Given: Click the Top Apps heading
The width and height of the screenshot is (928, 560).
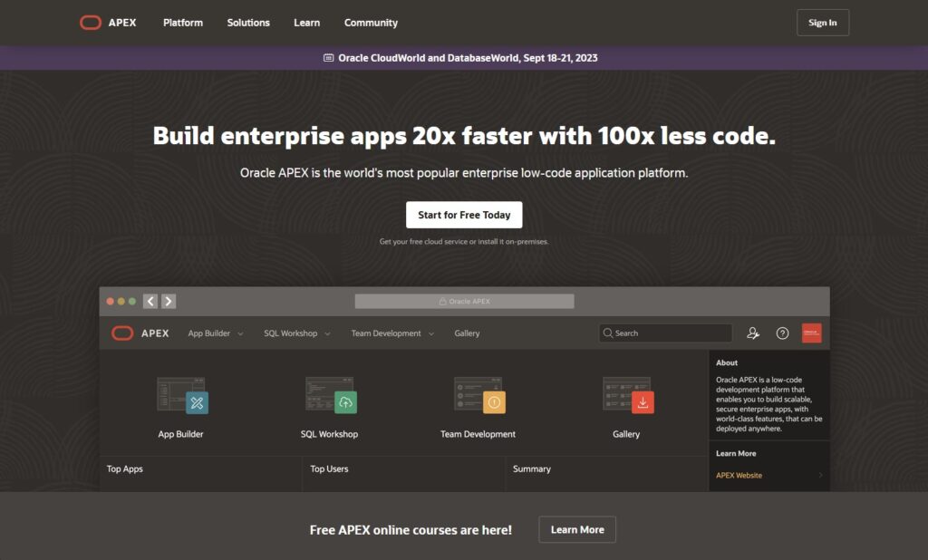Looking at the screenshot, I should (125, 468).
